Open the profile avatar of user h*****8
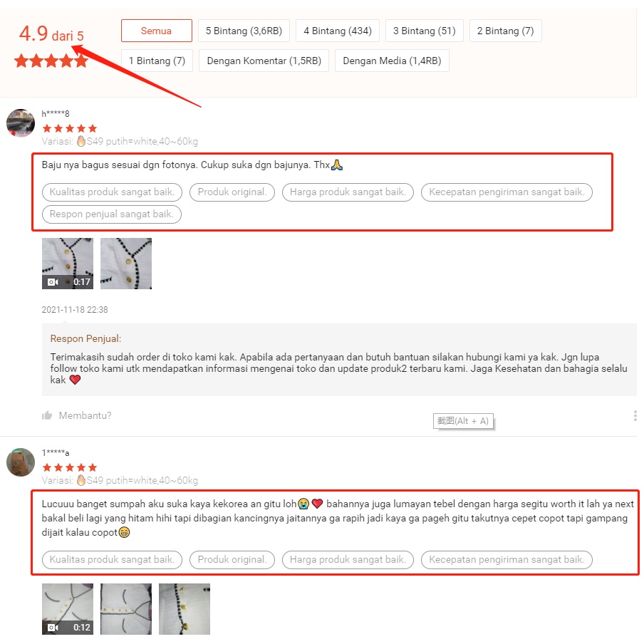This screenshot has width=644, height=644. tap(21, 123)
